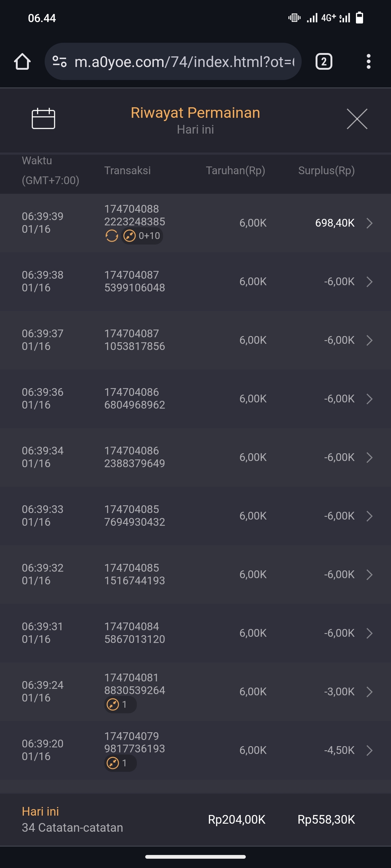
Task: Open the browser three-dot overflow menu
Action: pos(368,62)
